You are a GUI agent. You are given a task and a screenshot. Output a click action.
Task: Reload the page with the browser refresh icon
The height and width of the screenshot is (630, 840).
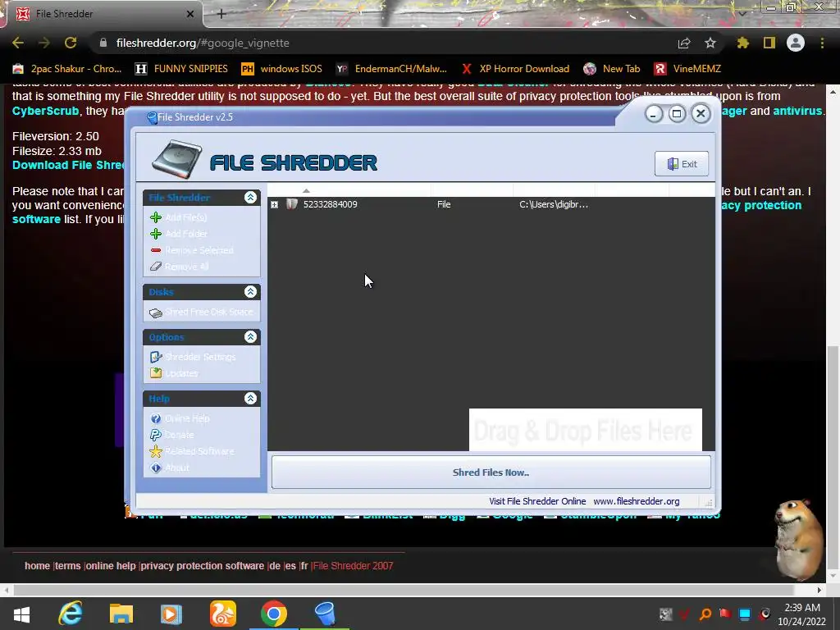tap(71, 43)
